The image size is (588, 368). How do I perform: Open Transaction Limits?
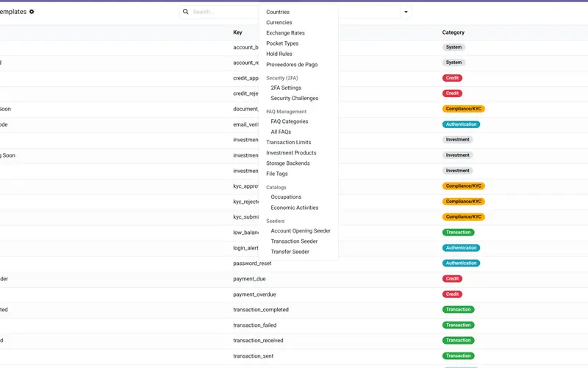click(x=288, y=142)
